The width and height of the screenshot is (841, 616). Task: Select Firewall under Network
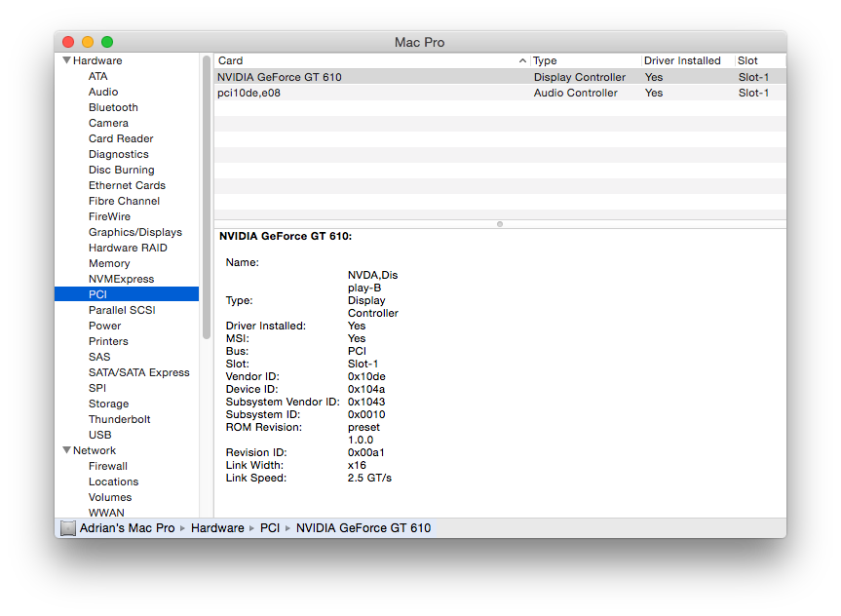tap(108, 466)
